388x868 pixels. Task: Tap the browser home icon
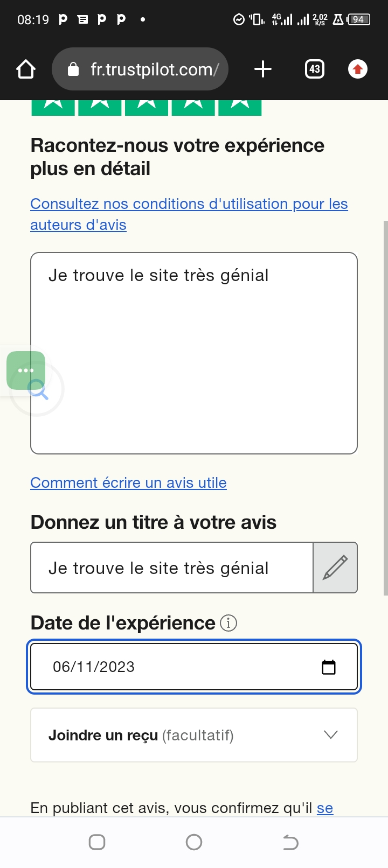click(26, 69)
